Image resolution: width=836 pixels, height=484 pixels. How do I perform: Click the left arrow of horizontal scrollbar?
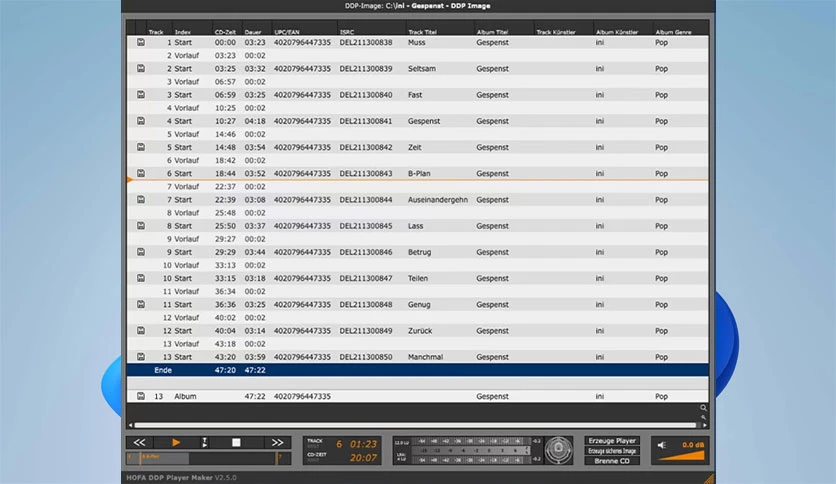click(x=131, y=425)
